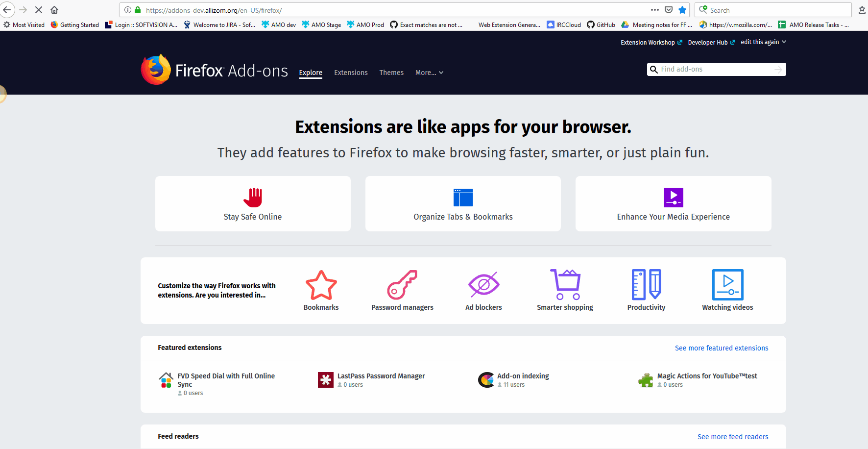Choose the Bookmarks star icon
The image size is (868, 449).
pyautogui.click(x=321, y=285)
